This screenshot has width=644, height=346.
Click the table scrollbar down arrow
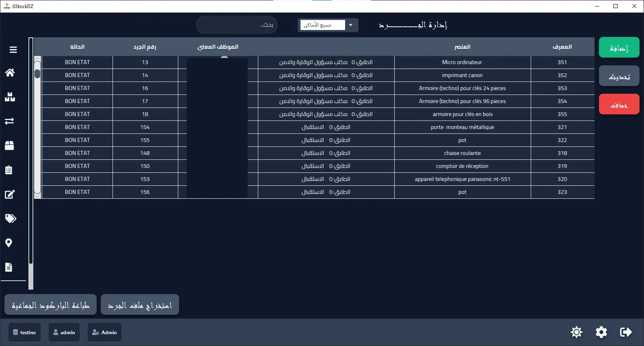pos(37,196)
